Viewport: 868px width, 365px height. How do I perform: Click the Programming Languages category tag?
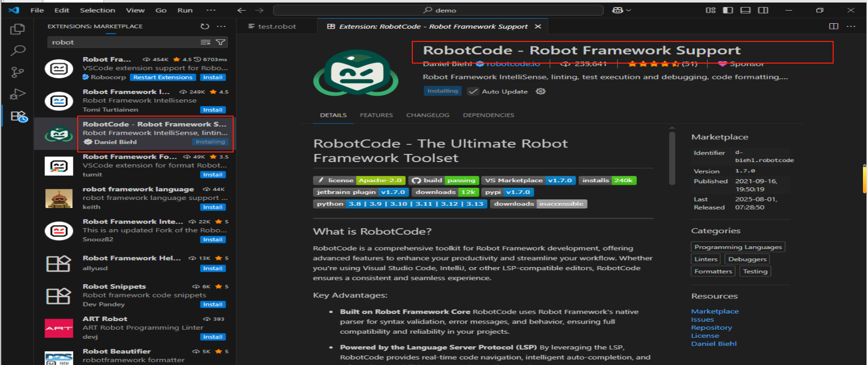click(x=738, y=247)
